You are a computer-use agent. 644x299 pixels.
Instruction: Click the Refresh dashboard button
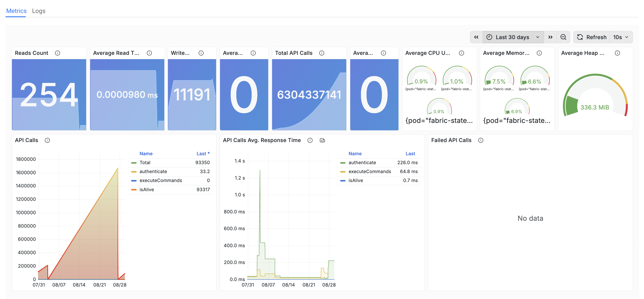(x=591, y=37)
